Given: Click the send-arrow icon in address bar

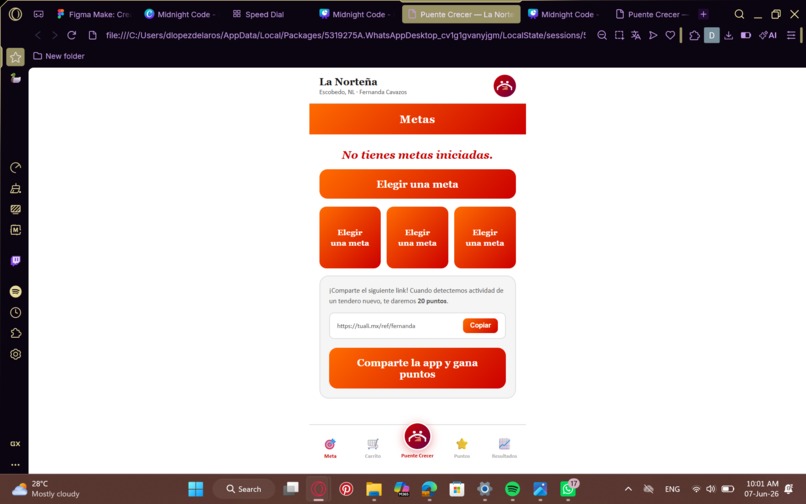Looking at the screenshot, I should (x=653, y=35).
